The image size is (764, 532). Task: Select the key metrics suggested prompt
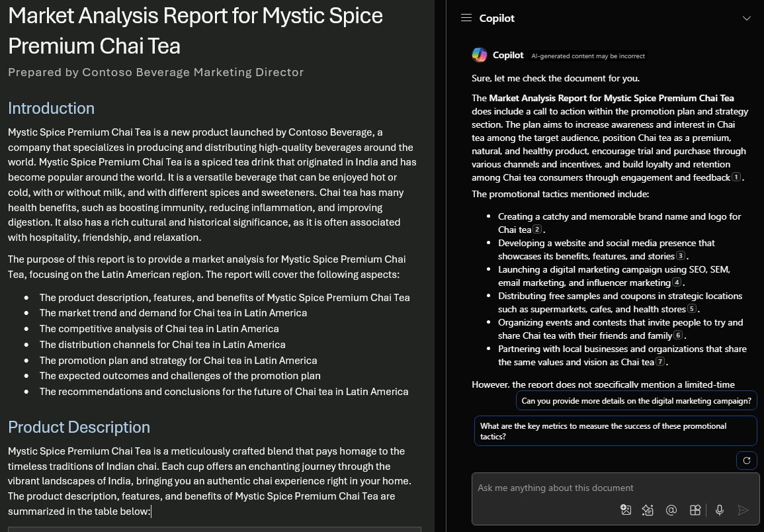[615, 431]
